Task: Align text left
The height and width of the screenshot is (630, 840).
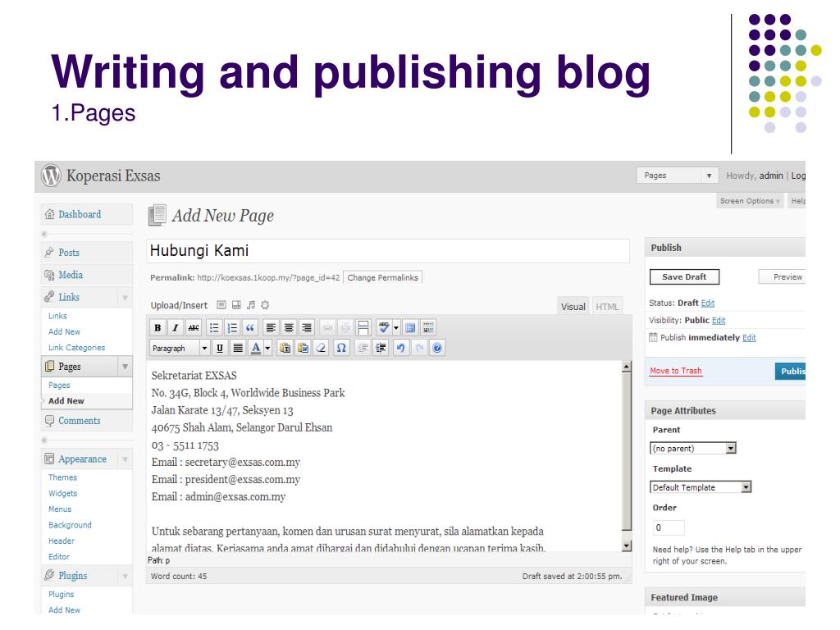Action: (271, 327)
